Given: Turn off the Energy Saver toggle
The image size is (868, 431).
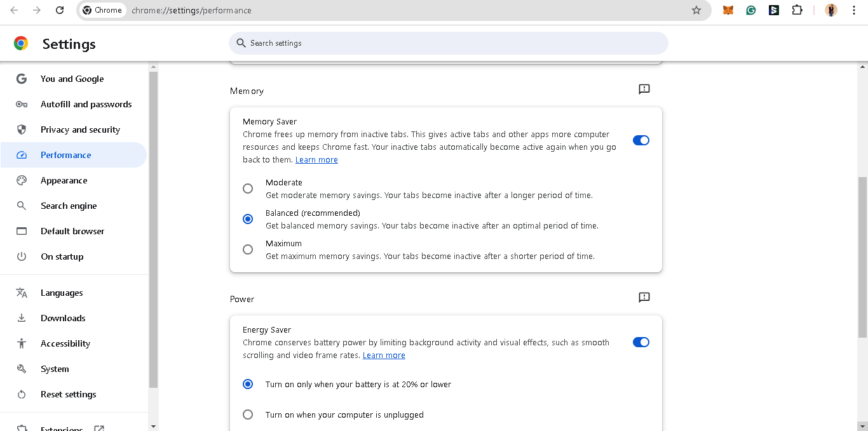Looking at the screenshot, I should tap(641, 342).
